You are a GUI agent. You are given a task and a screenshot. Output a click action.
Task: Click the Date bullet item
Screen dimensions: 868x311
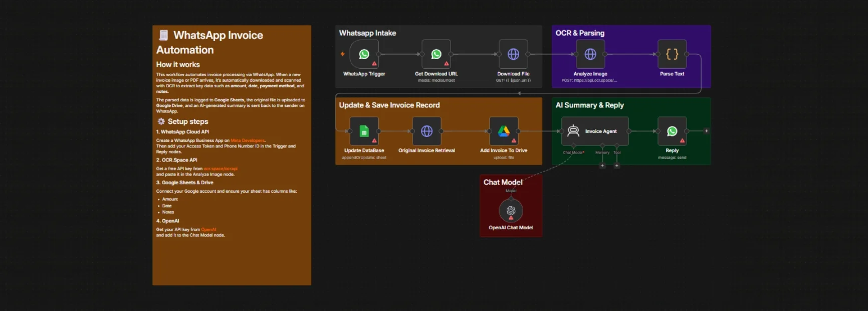[167, 206]
